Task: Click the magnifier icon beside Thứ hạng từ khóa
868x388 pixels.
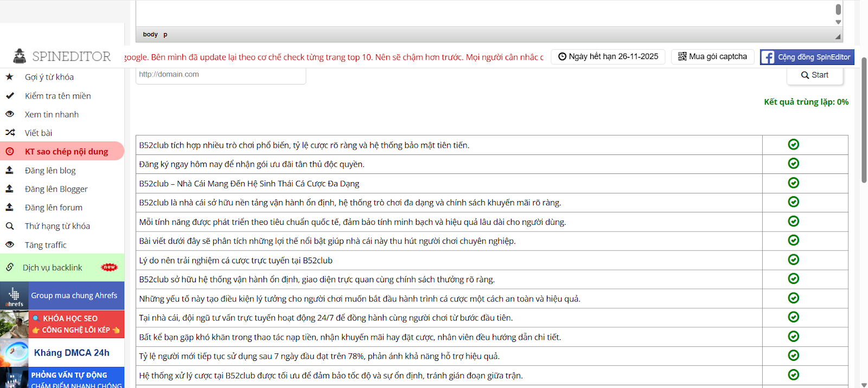Action: pos(10,226)
